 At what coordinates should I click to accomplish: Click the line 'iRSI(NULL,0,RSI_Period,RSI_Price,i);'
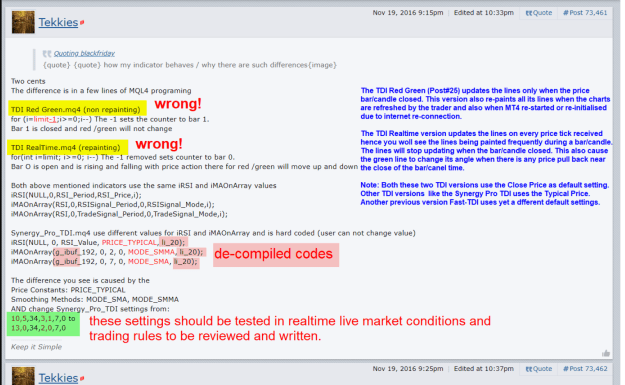[x=76, y=195]
